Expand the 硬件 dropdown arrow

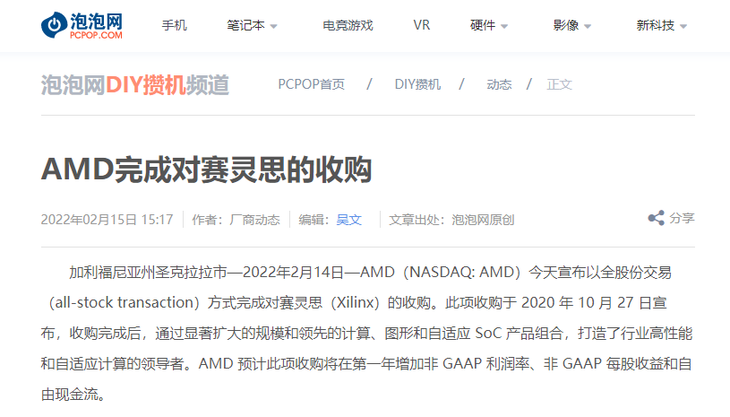coord(504,27)
